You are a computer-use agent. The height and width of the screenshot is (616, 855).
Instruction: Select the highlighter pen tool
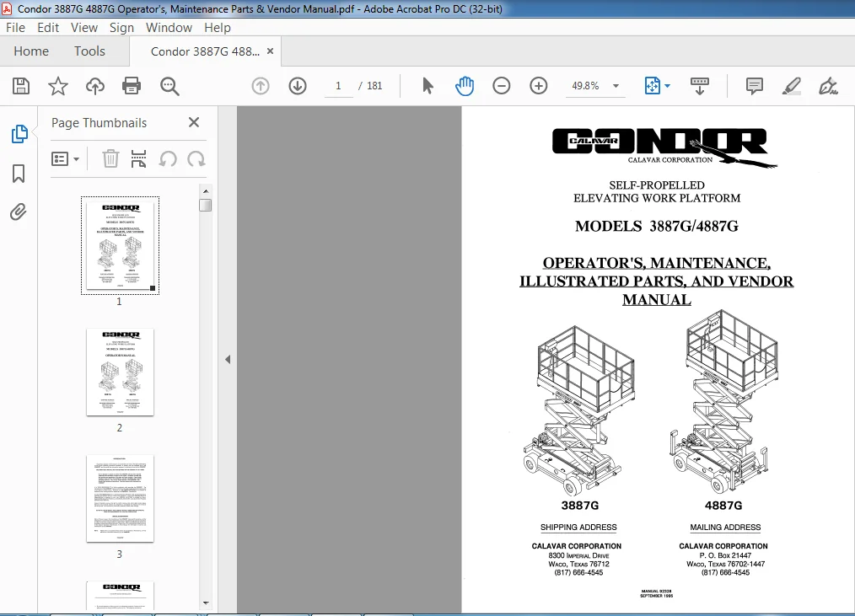(x=791, y=86)
